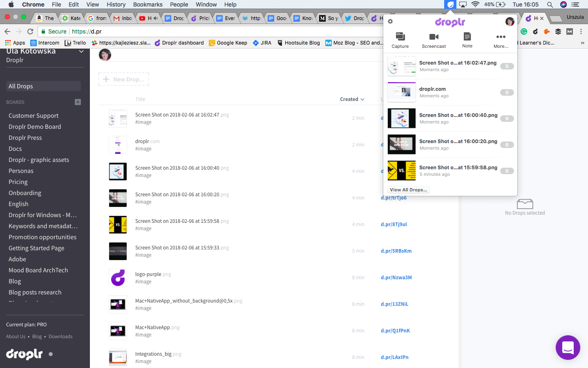This screenshot has width=588, height=368.
Task: Open the Notification Center icon
Action: pyautogui.click(x=575, y=4)
